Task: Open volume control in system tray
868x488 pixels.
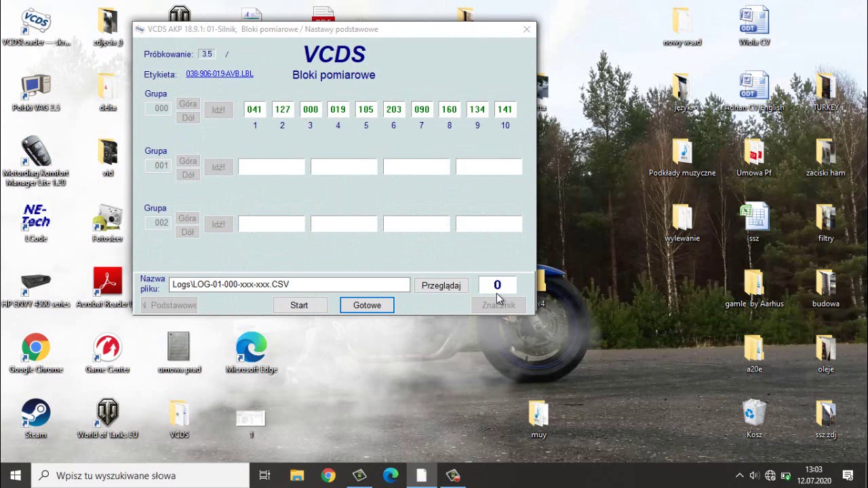Action: pyautogui.click(x=755, y=475)
